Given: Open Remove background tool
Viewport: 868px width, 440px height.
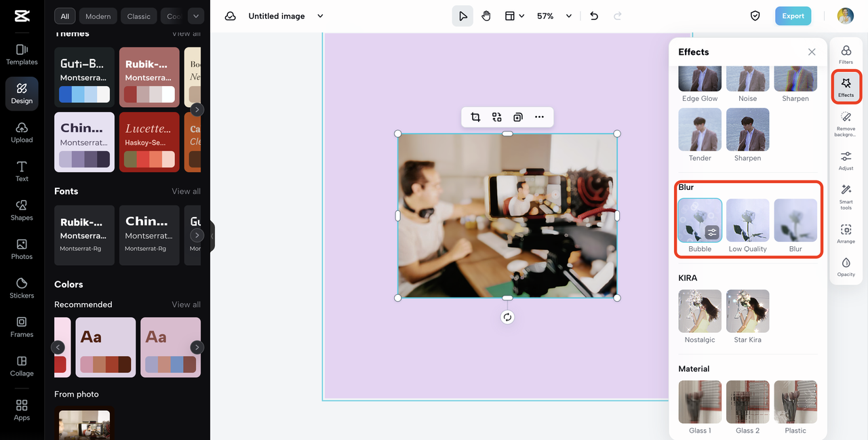Looking at the screenshot, I should click(x=846, y=125).
